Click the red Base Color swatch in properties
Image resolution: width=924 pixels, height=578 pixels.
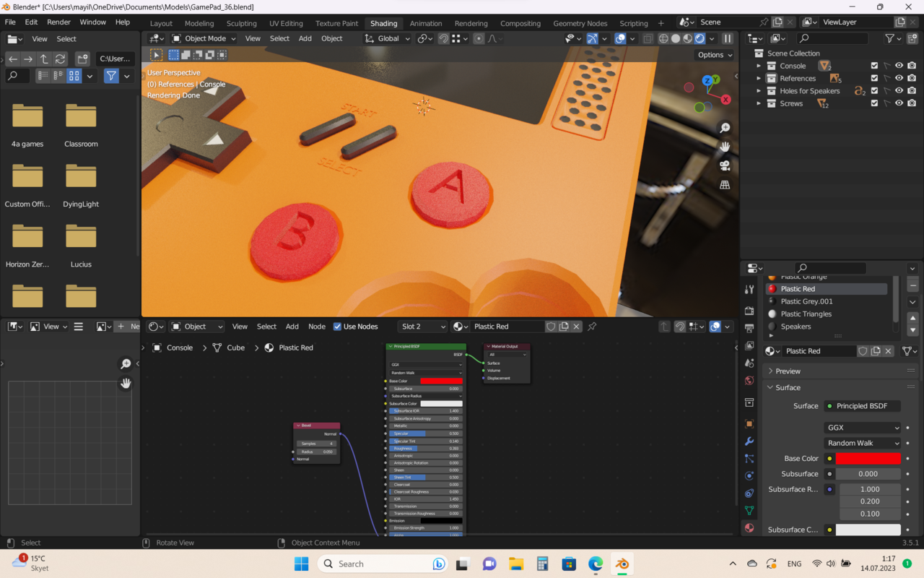pos(868,459)
